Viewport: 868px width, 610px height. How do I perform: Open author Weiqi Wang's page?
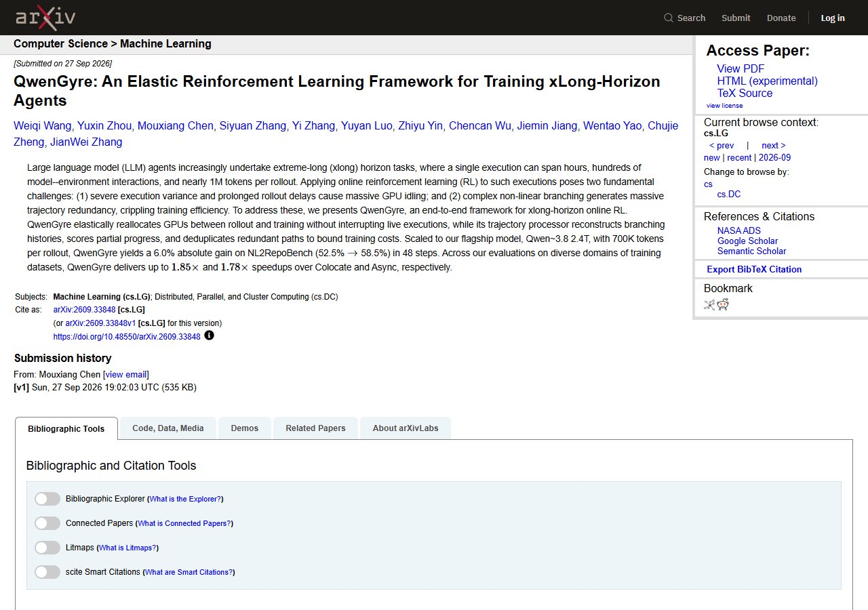43,125
